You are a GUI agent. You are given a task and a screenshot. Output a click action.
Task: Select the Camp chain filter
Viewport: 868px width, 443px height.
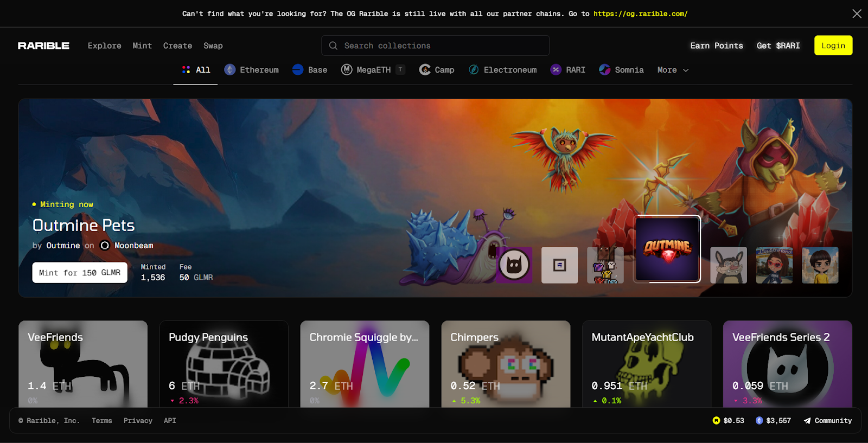tap(437, 70)
